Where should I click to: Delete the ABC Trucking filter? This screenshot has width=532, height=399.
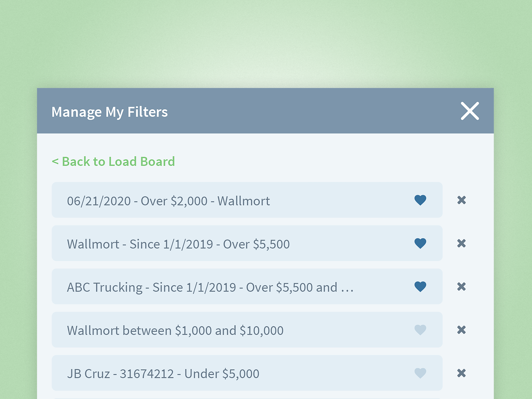click(x=461, y=287)
